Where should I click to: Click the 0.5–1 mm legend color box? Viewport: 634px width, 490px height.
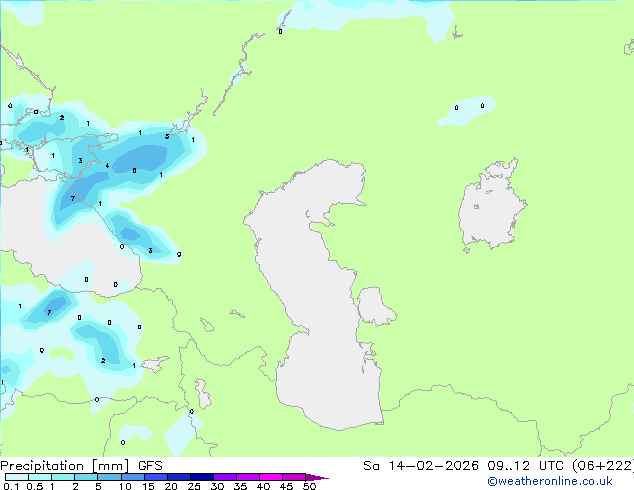coord(40,477)
